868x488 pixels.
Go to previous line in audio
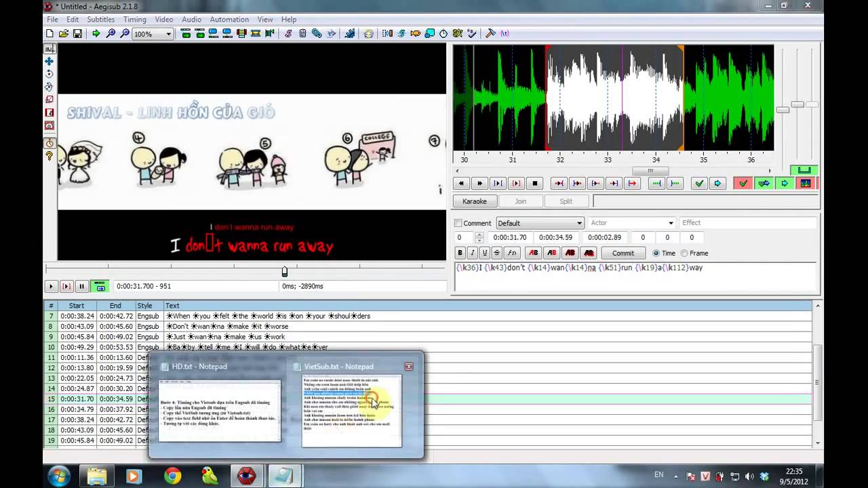point(461,184)
